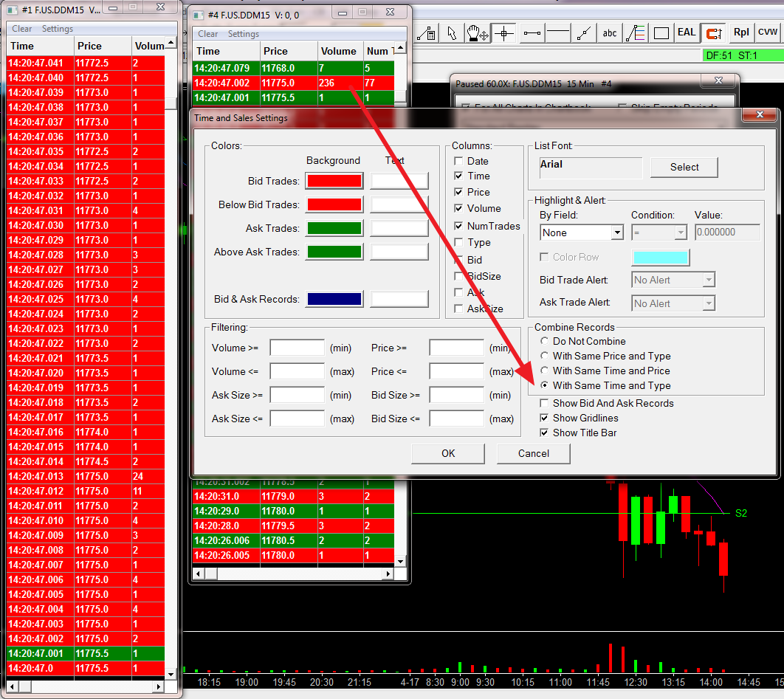
Task: Uncheck the Price column checkbox
Action: pos(458,192)
